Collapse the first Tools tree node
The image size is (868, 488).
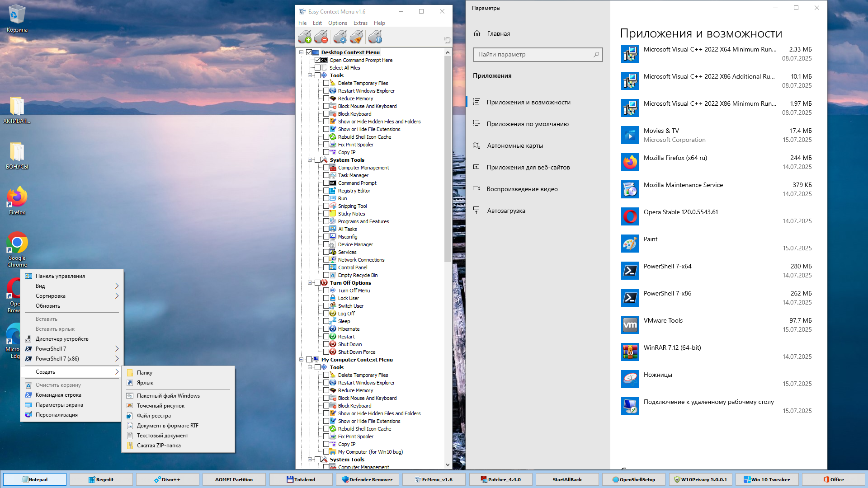click(310, 75)
